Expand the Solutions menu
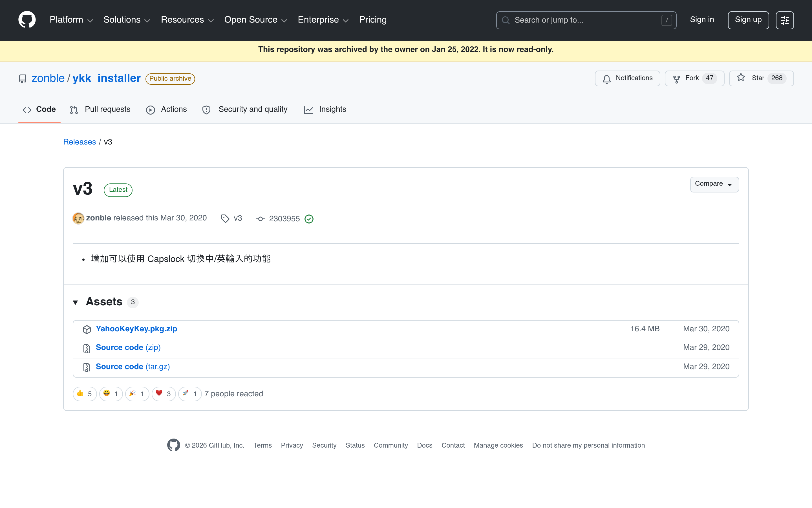The image size is (812, 508). 127,20
